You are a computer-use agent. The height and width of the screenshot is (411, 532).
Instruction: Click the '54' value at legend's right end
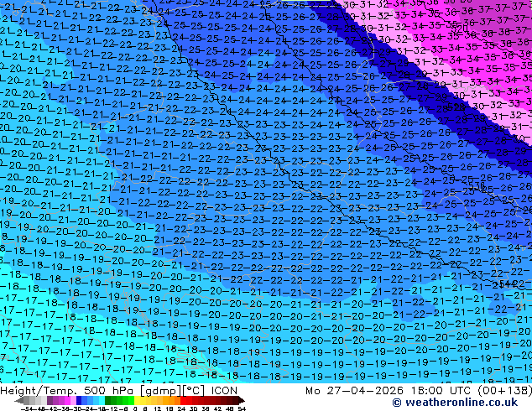[242, 409]
